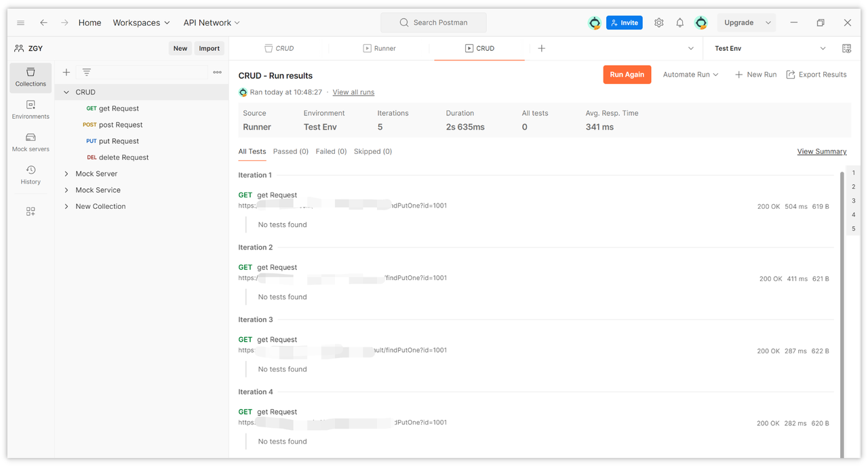Jump to iteration 4 in the number list

tap(853, 215)
